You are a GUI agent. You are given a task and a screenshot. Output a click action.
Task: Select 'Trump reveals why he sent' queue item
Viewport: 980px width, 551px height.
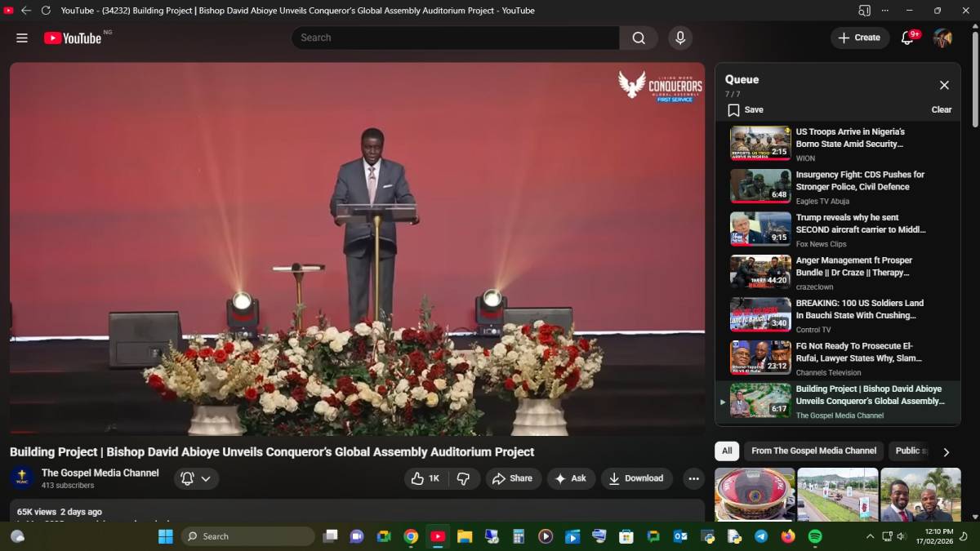[837, 229]
